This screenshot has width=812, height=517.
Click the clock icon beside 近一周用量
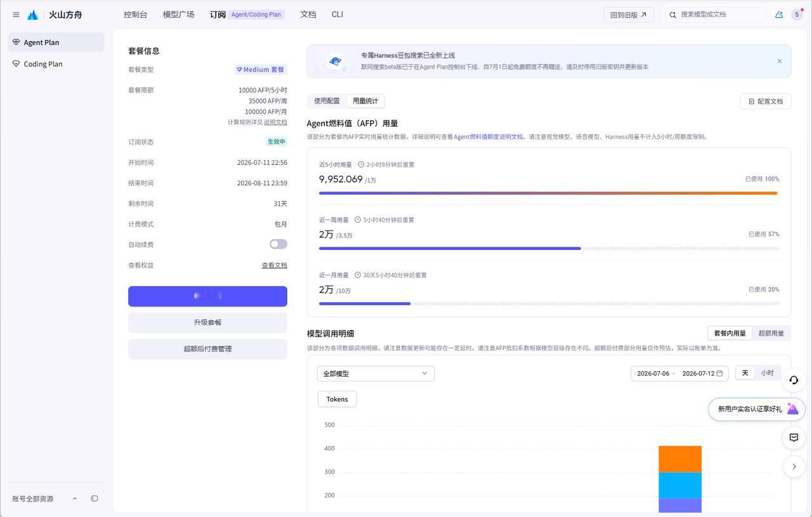358,220
